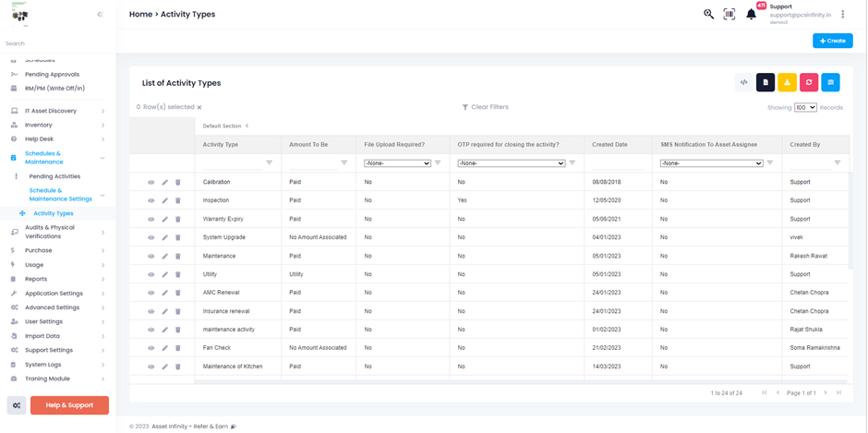Click the red refresh icon
The height and width of the screenshot is (433, 868).
pos(809,82)
